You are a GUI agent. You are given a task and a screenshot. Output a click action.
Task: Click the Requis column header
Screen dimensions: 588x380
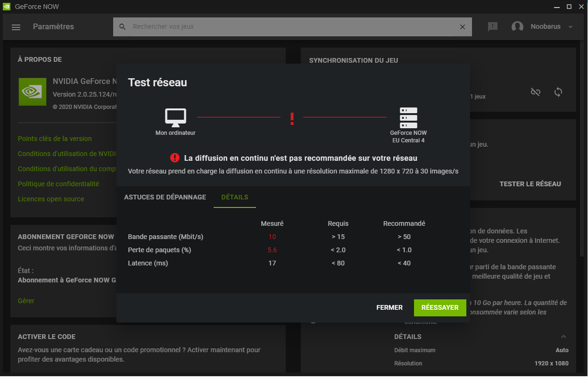338,223
